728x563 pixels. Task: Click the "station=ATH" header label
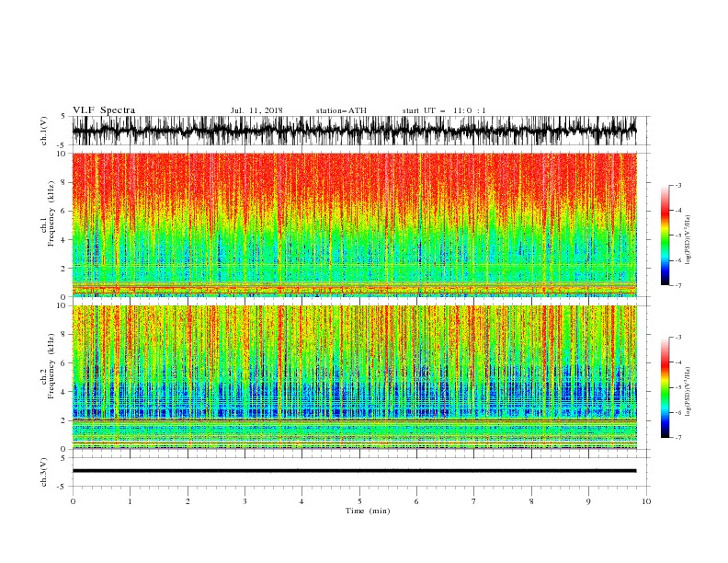coord(341,110)
